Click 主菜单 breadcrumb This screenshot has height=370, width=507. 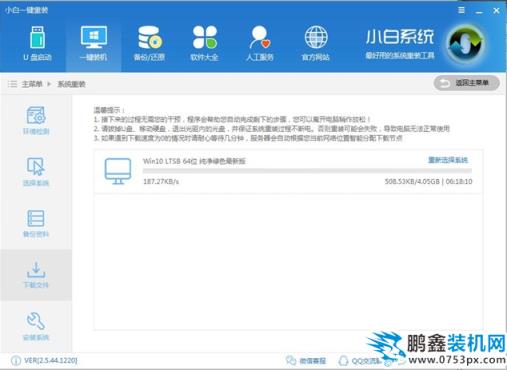(32, 84)
